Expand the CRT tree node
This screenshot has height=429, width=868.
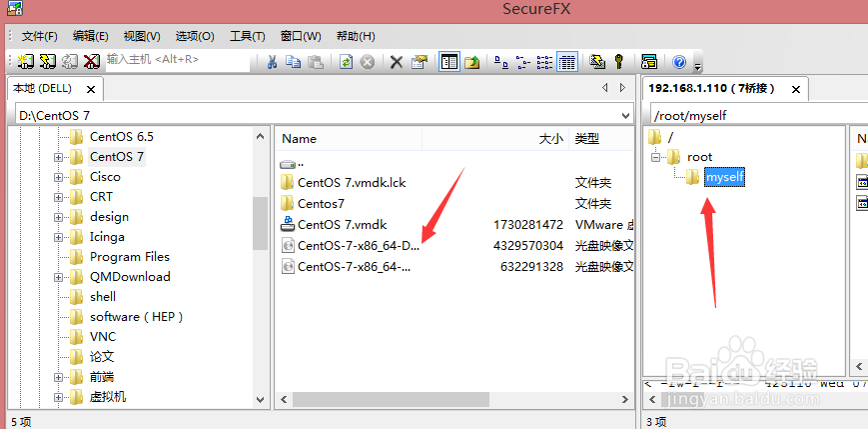[58, 197]
